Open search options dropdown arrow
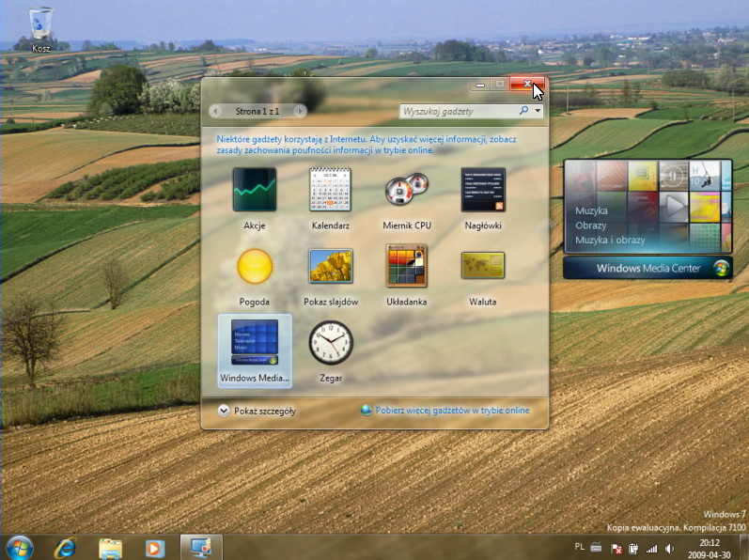The image size is (749, 560). [x=538, y=111]
